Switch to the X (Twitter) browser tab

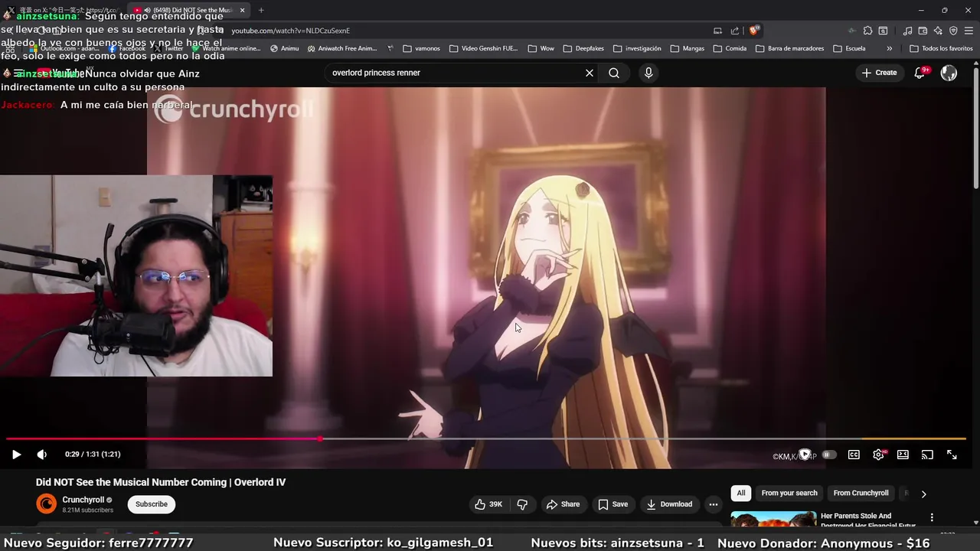63,10
